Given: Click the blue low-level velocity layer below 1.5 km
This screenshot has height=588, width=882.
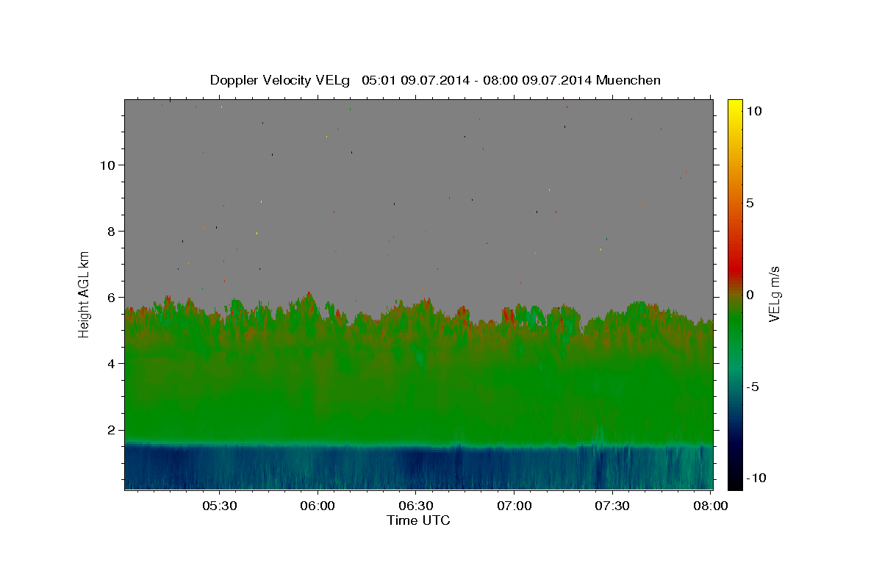Looking at the screenshot, I should (418, 468).
